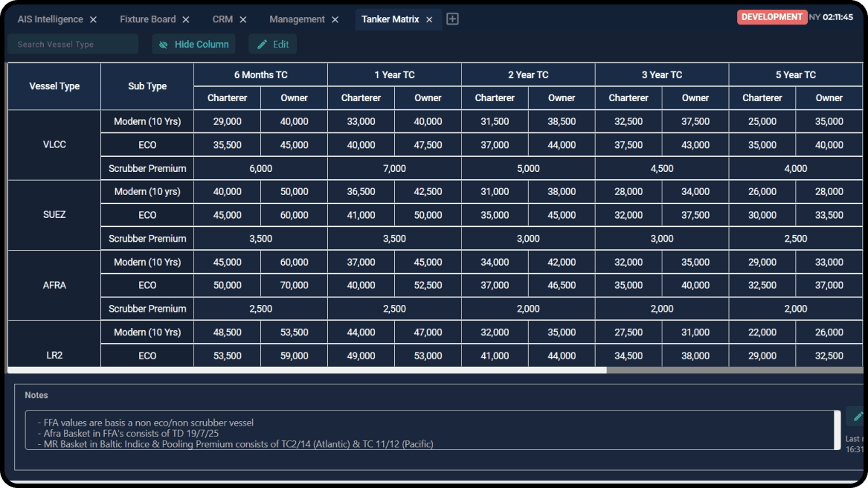Click the 2 Year TC header
This screenshot has height=488, width=868.
pyautogui.click(x=528, y=75)
